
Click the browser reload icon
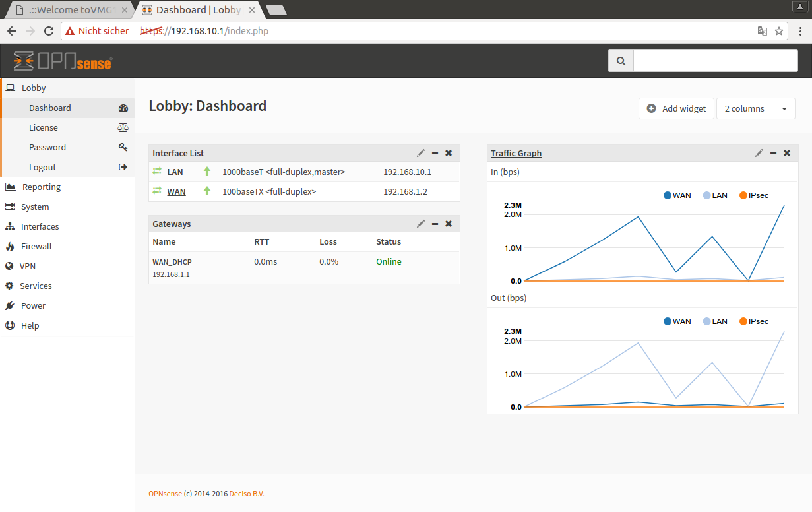coord(49,31)
